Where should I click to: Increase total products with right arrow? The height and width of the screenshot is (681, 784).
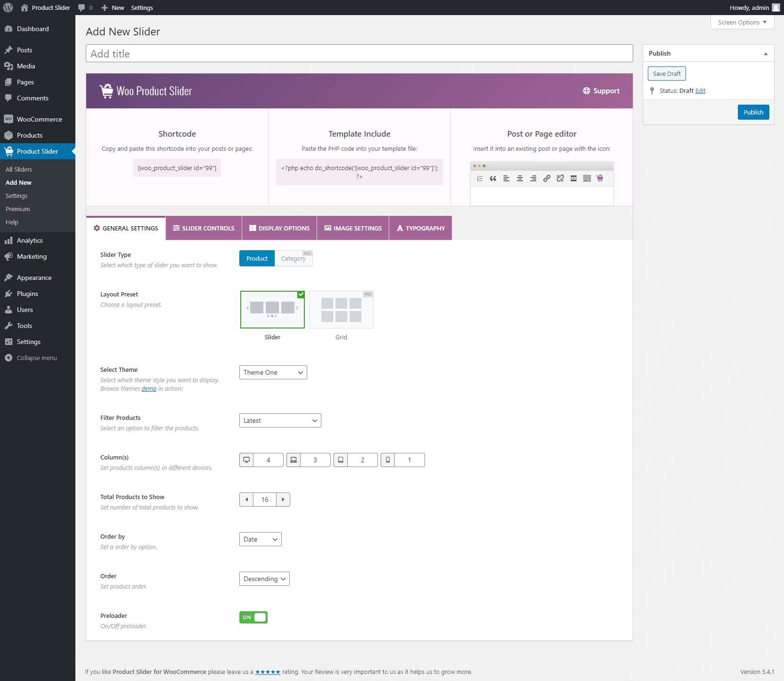click(x=283, y=500)
